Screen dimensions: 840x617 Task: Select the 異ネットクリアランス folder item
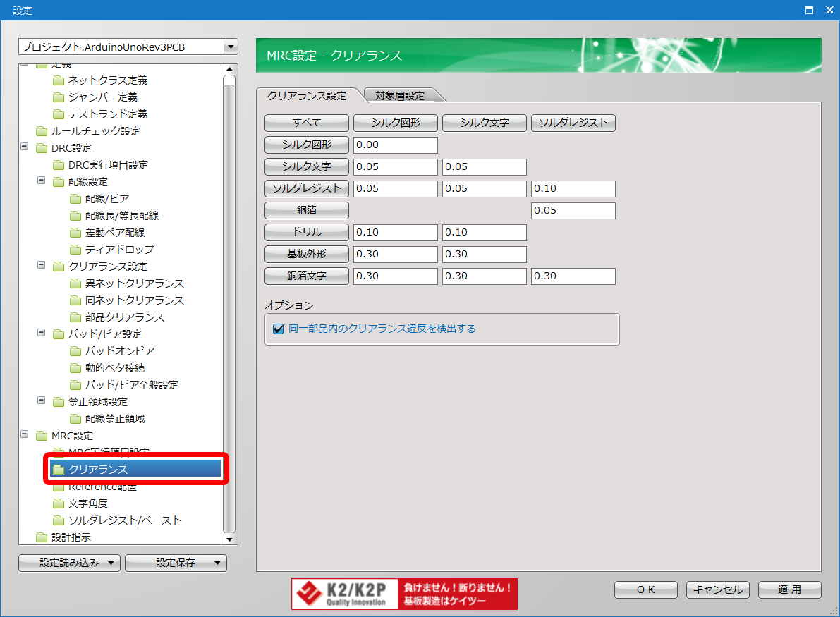134,283
